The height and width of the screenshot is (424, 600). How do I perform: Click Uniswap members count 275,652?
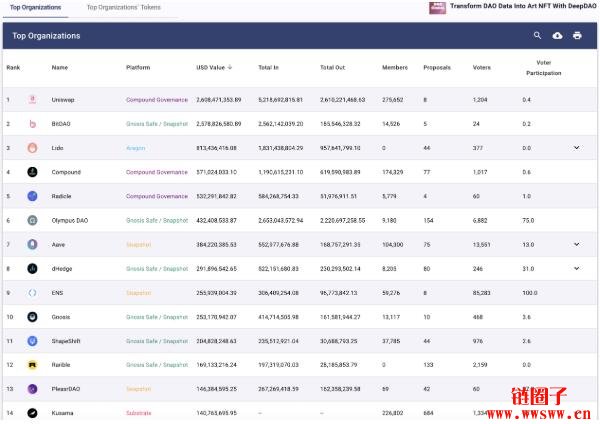[393, 99]
